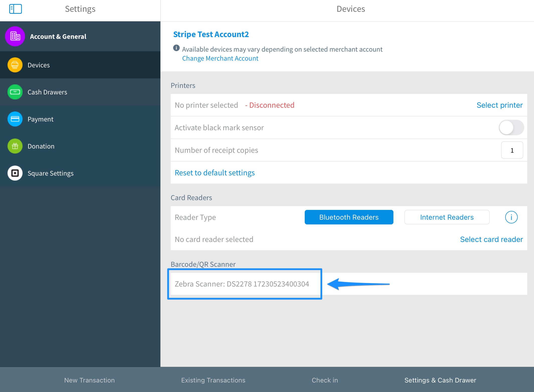Click the blue Payment card icon
Viewport: 534px width, 392px height.
(x=15, y=119)
